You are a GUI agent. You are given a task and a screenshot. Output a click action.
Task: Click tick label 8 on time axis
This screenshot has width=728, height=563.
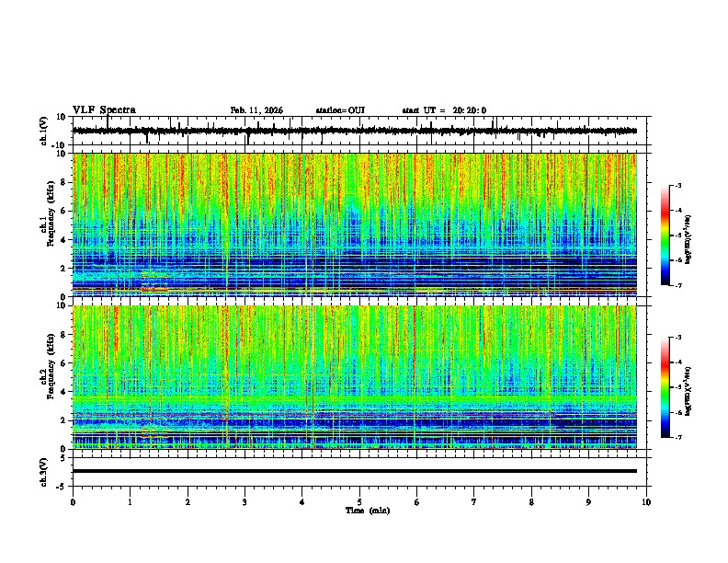(531, 502)
